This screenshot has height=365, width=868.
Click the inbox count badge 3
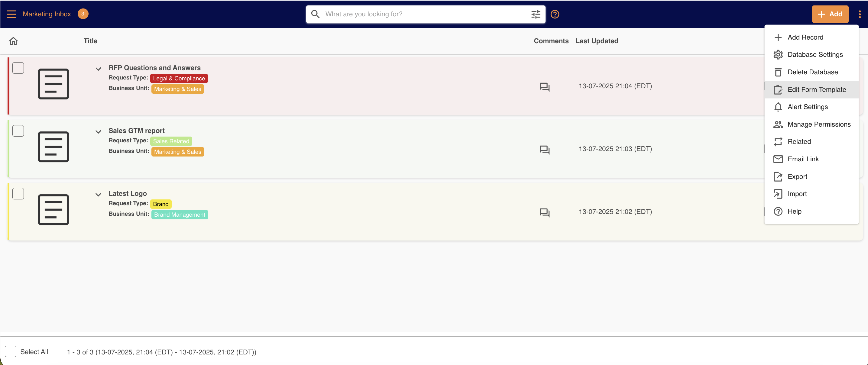point(83,14)
